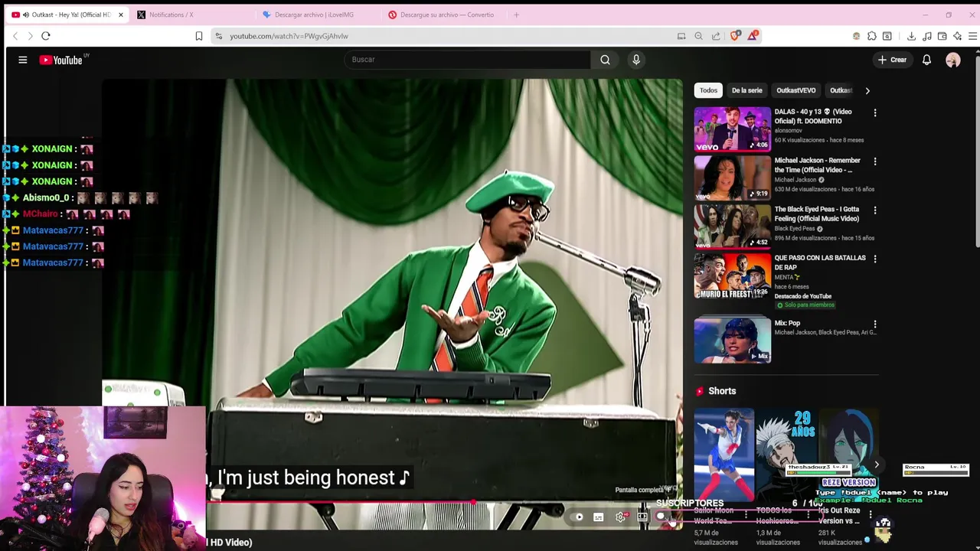The height and width of the screenshot is (551, 980).
Task: Open the Black Eyed Peas video thumbnail
Action: tap(732, 227)
